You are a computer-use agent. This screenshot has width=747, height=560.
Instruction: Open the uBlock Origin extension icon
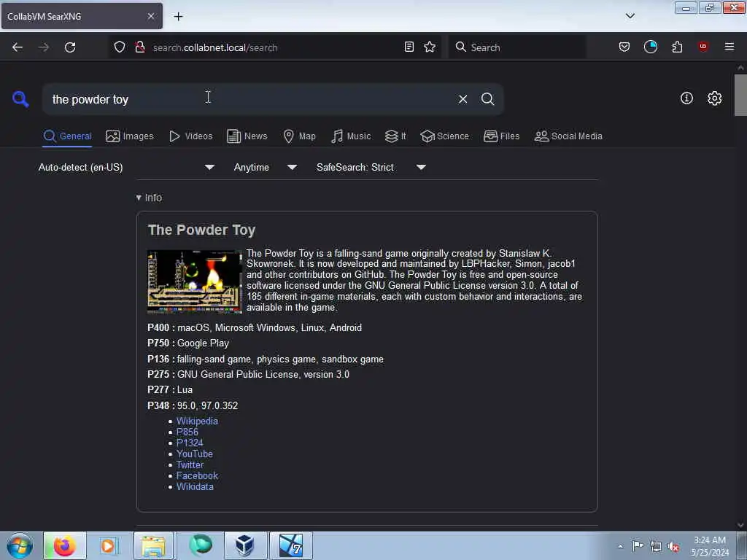[703, 47]
